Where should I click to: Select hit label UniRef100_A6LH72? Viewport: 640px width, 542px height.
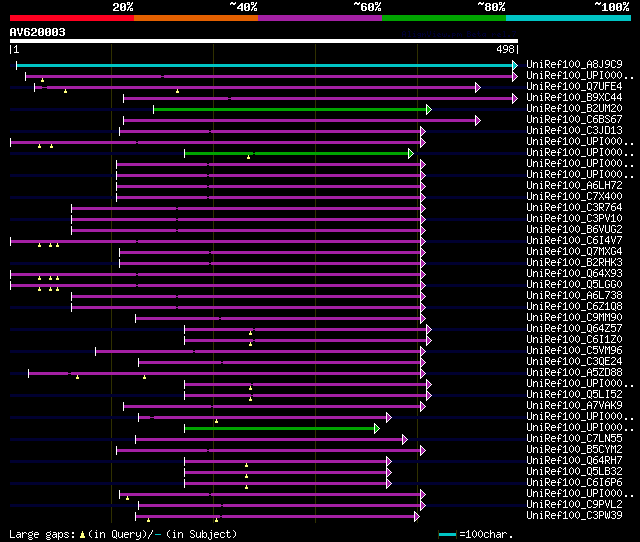click(x=574, y=186)
